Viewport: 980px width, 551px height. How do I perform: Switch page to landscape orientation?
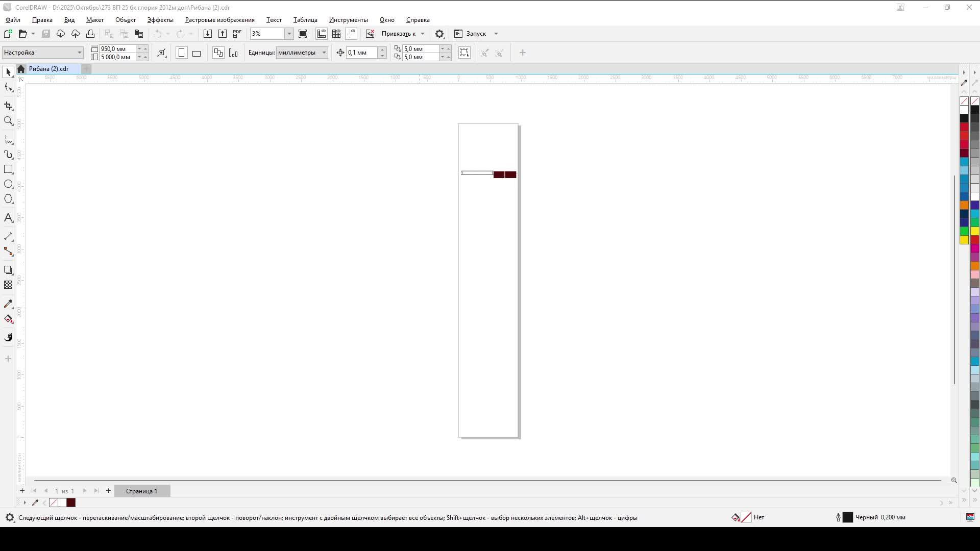pos(197,53)
